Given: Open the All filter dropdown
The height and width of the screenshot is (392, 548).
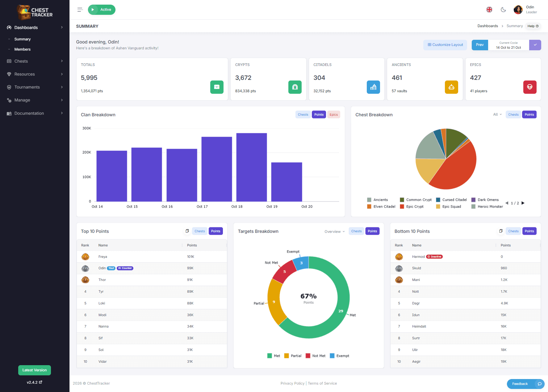Looking at the screenshot, I should (x=497, y=114).
